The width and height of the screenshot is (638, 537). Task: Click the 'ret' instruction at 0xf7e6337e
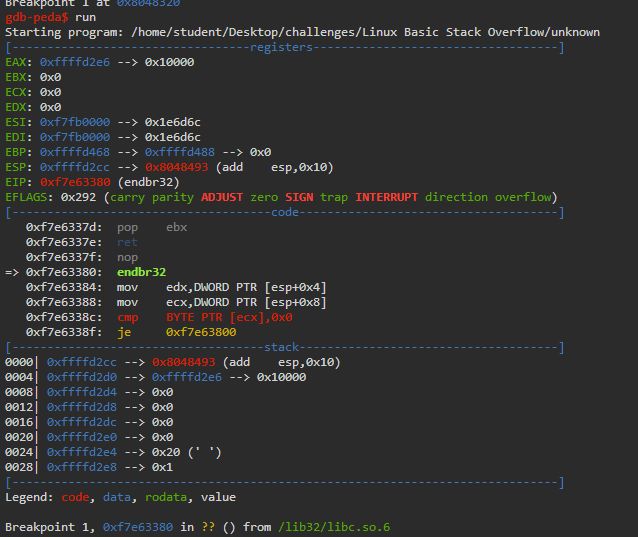tap(127, 242)
